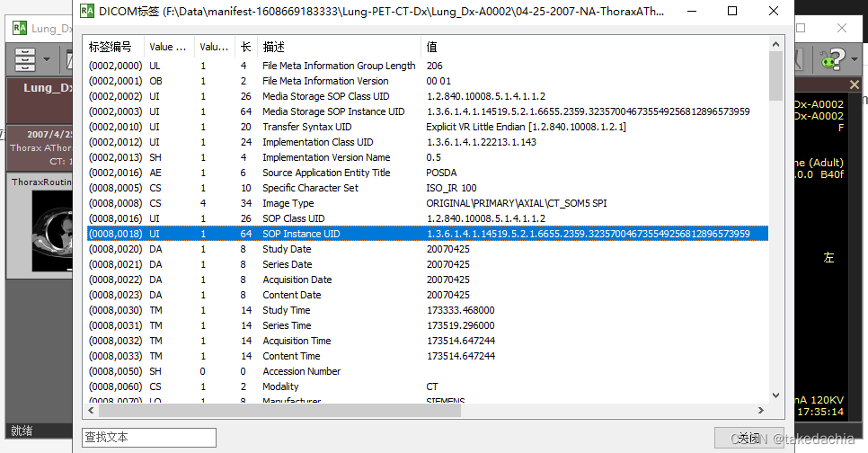This screenshot has height=453, width=868.
Task: Select the Series Time row
Action: pyautogui.click(x=428, y=325)
